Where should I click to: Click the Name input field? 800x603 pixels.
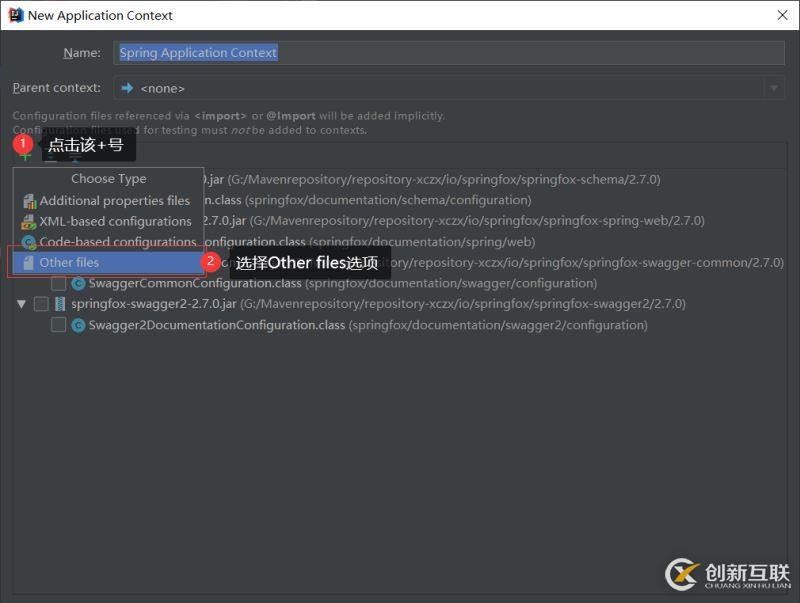(449, 53)
